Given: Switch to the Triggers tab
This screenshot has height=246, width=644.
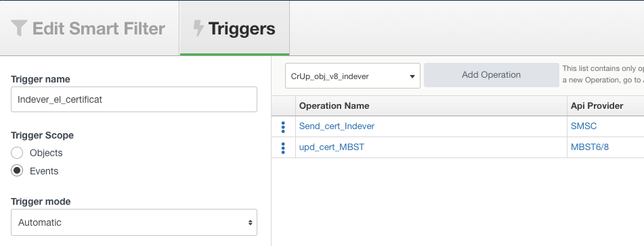Looking at the screenshot, I should point(234,28).
